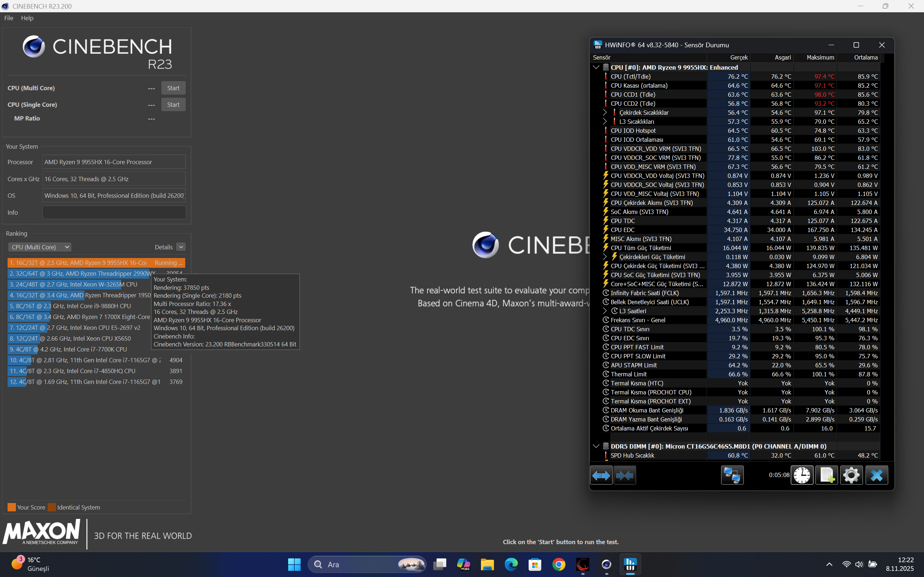Expand the Çekirdekleri Güç Tüketimi node
This screenshot has height=577, width=924.
pyautogui.click(x=605, y=257)
